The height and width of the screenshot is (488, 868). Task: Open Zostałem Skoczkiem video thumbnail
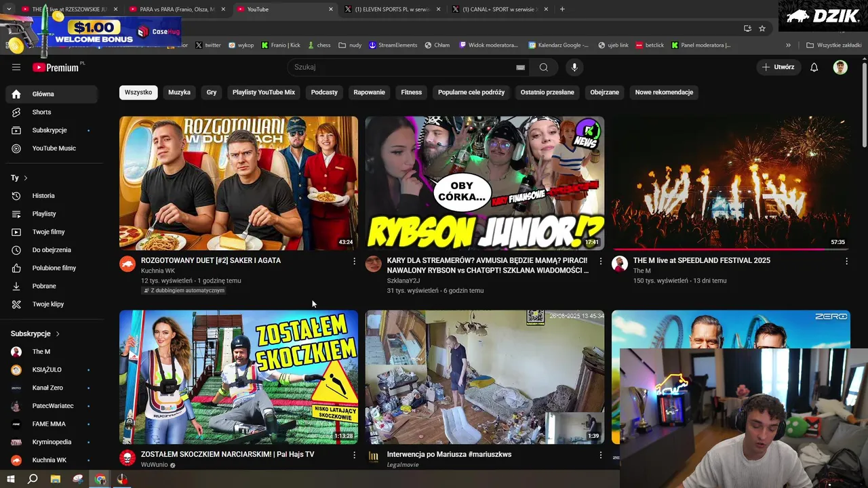pos(239,377)
